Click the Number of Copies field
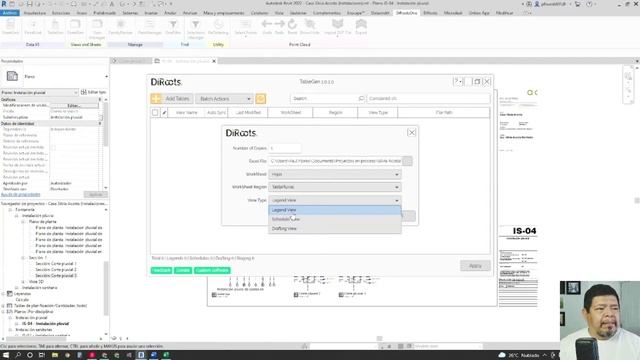640x360 pixels. tap(284, 148)
